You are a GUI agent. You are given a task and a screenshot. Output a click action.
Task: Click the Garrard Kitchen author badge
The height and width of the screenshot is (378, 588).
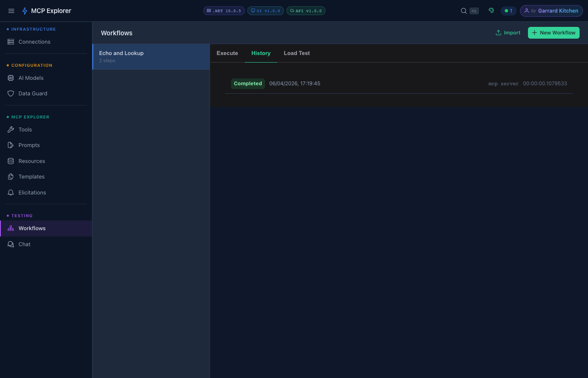pos(551,10)
